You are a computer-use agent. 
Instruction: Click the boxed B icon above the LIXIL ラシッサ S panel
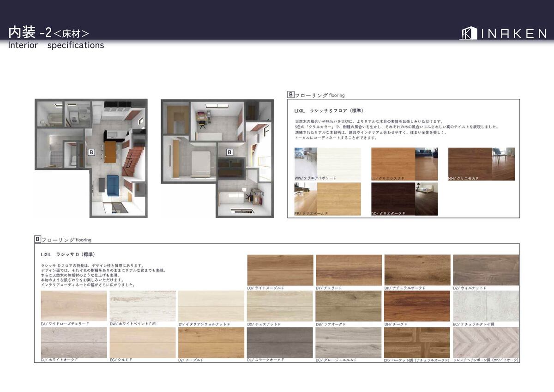click(291, 95)
